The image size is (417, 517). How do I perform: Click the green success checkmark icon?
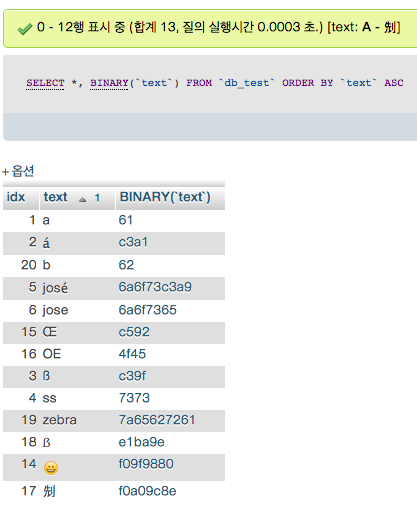coord(25,29)
